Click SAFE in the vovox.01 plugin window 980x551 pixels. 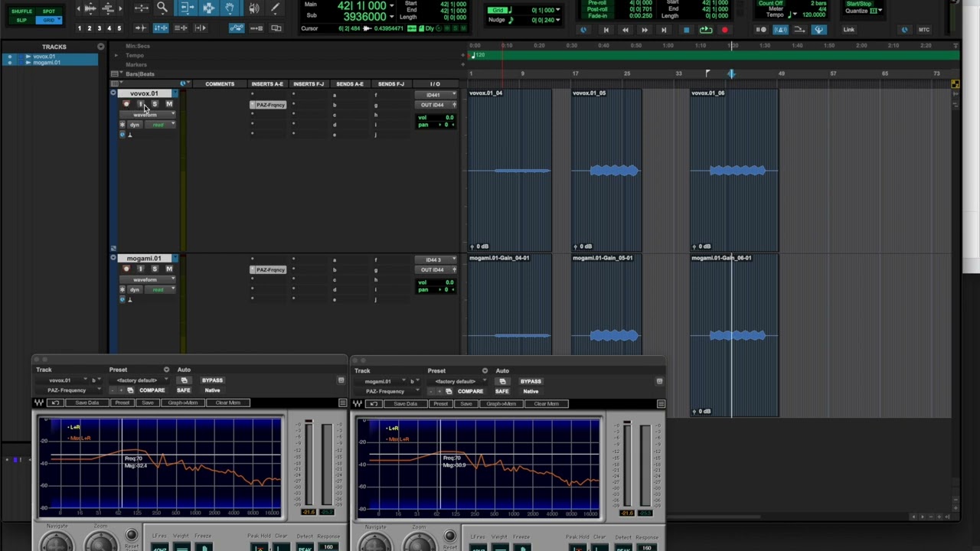[x=184, y=390]
